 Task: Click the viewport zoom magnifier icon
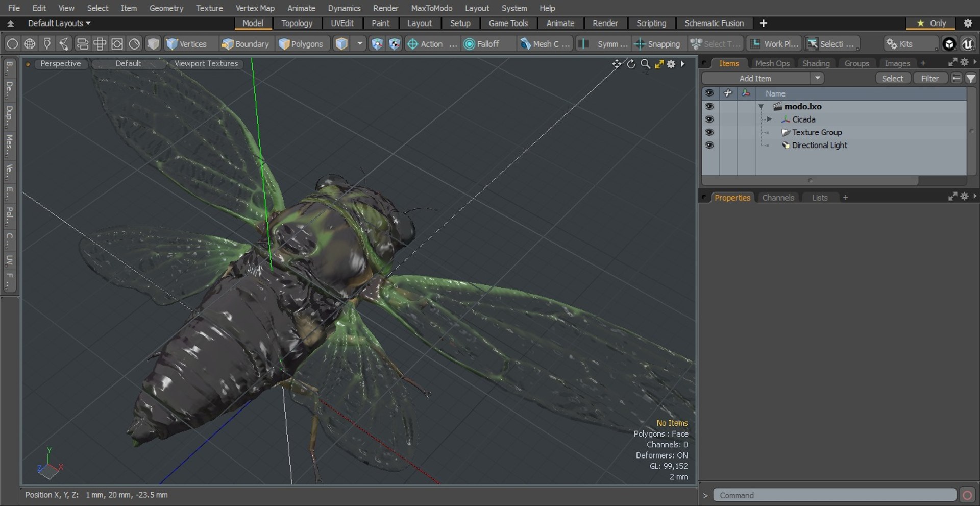tap(645, 64)
